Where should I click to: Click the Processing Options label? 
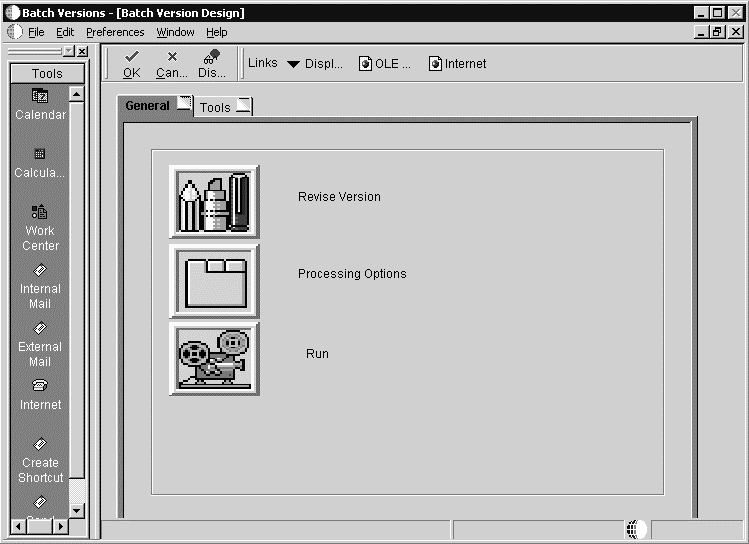(x=352, y=274)
